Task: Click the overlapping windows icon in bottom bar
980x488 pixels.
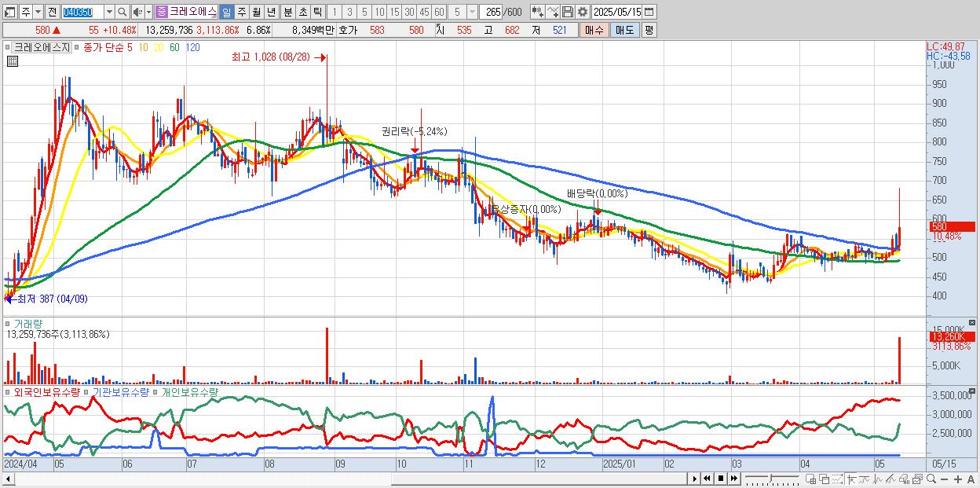Action: pos(824,479)
